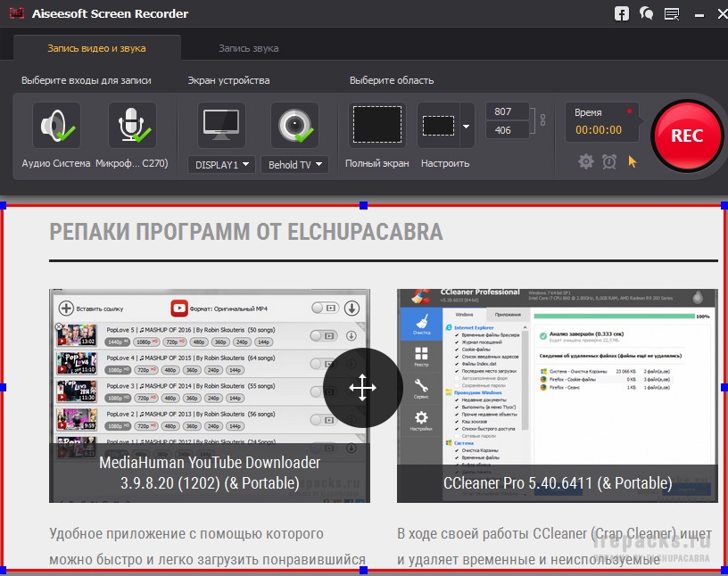Image resolution: width=728 pixels, height=576 pixels.
Task: Open the MediaHuman YouTube Downloader thumbnail
Action: (210, 396)
